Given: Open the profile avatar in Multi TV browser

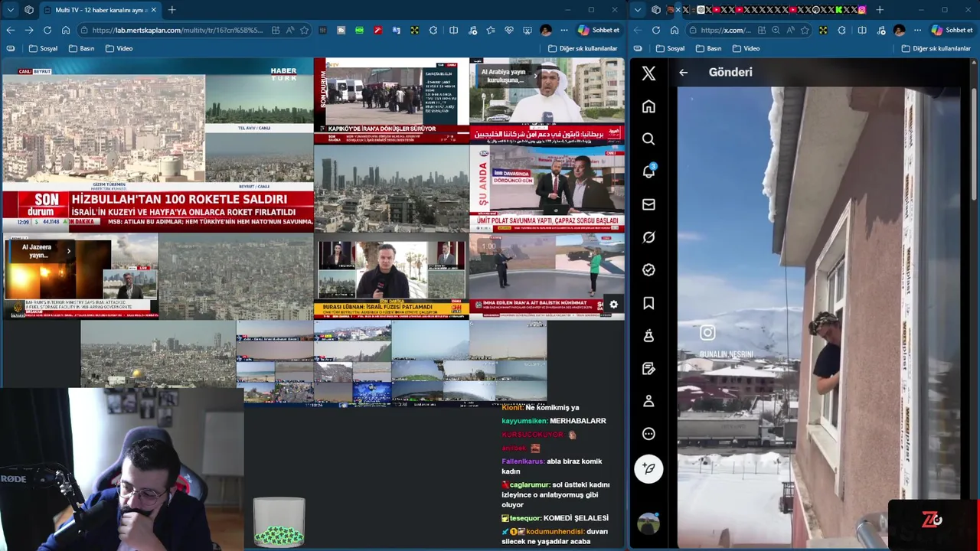Looking at the screenshot, I should point(546,31).
